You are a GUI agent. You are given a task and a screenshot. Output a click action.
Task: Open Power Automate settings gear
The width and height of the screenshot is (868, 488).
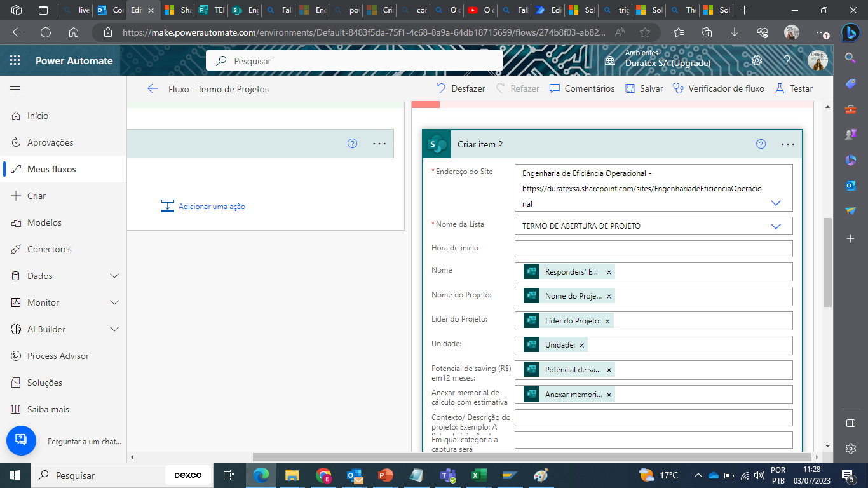[x=756, y=60]
